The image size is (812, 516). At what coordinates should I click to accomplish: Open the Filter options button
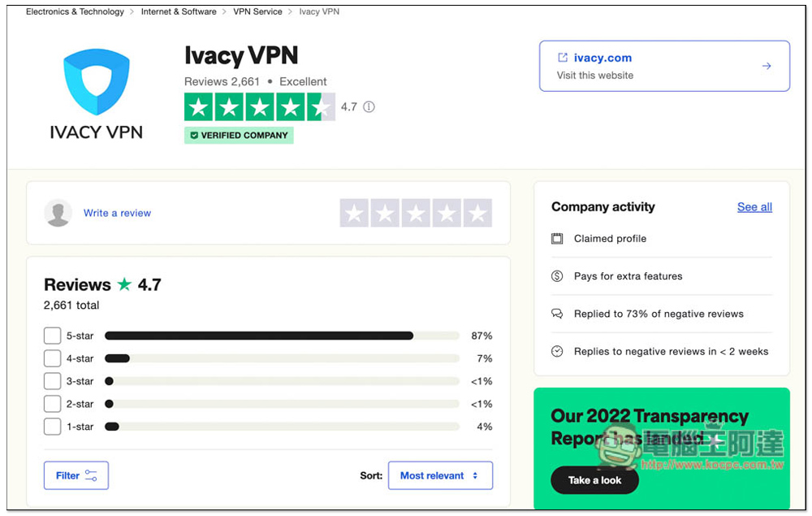pos(76,476)
